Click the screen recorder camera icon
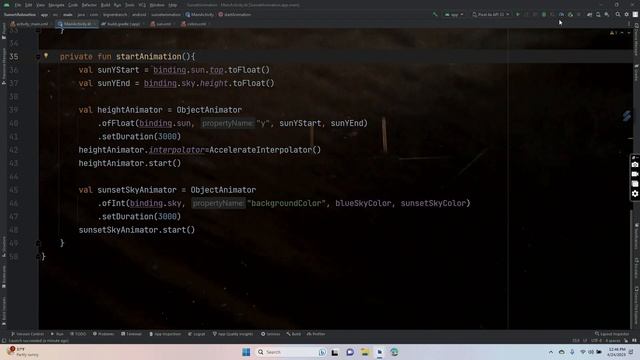This screenshot has width=640, height=360. [x=635, y=164]
